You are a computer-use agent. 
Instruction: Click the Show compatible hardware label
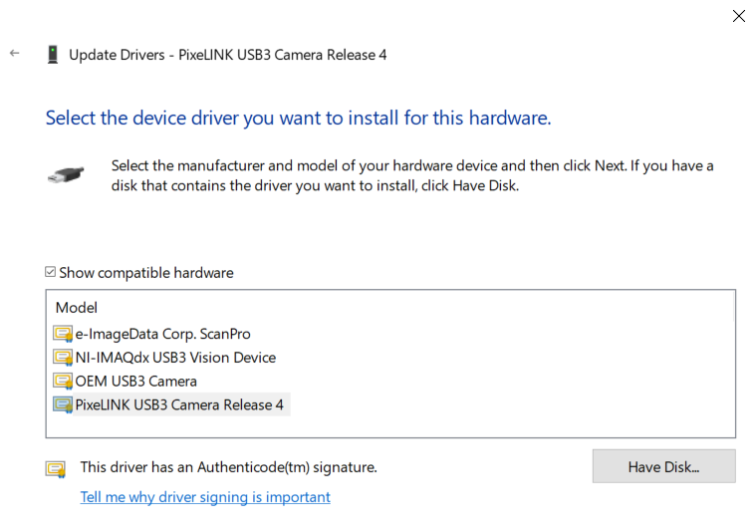146,273
